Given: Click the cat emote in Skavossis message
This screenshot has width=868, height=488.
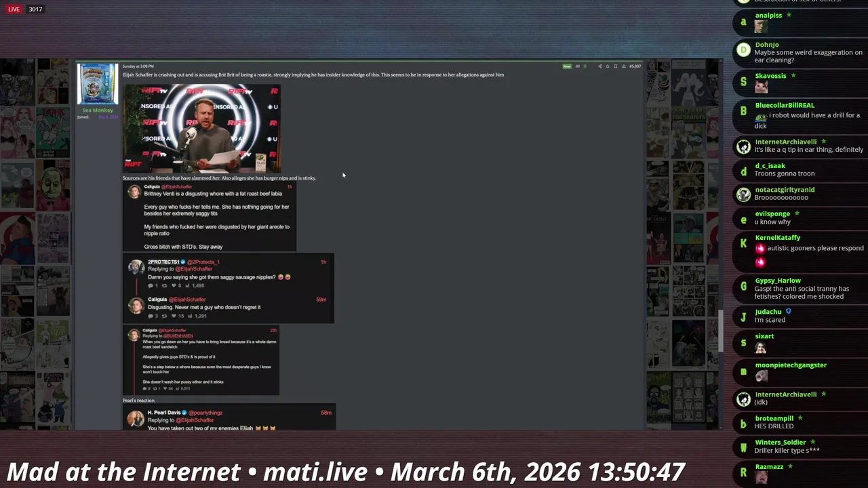Looking at the screenshot, I should point(761,87).
